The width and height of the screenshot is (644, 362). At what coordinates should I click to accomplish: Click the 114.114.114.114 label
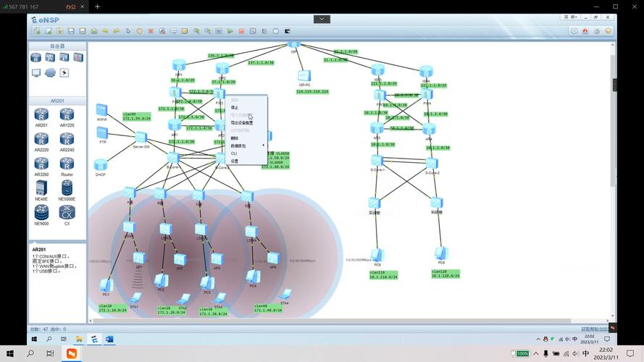(312, 91)
